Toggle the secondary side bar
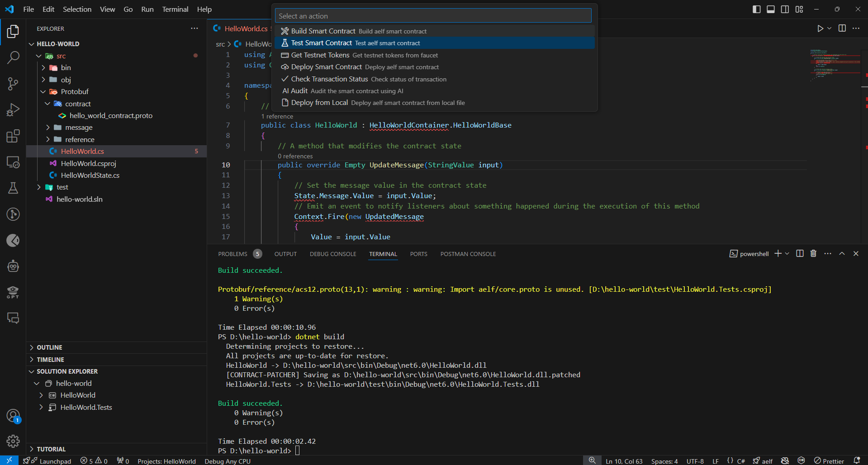 [785, 9]
